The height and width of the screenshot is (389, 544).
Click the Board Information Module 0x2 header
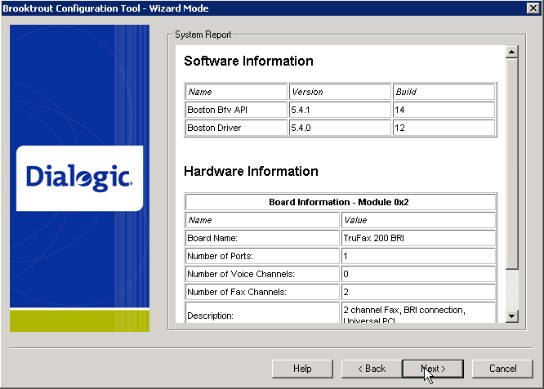[x=340, y=202]
